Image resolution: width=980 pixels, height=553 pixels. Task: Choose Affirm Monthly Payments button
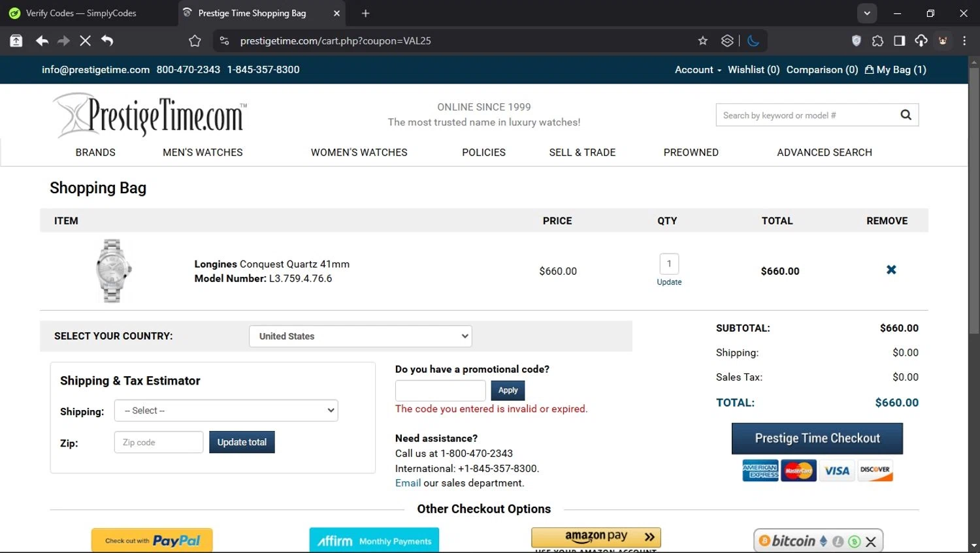coord(374,541)
